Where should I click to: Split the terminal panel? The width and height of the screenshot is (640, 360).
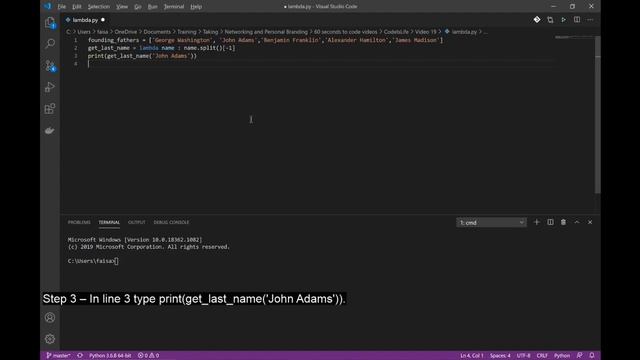550,222
